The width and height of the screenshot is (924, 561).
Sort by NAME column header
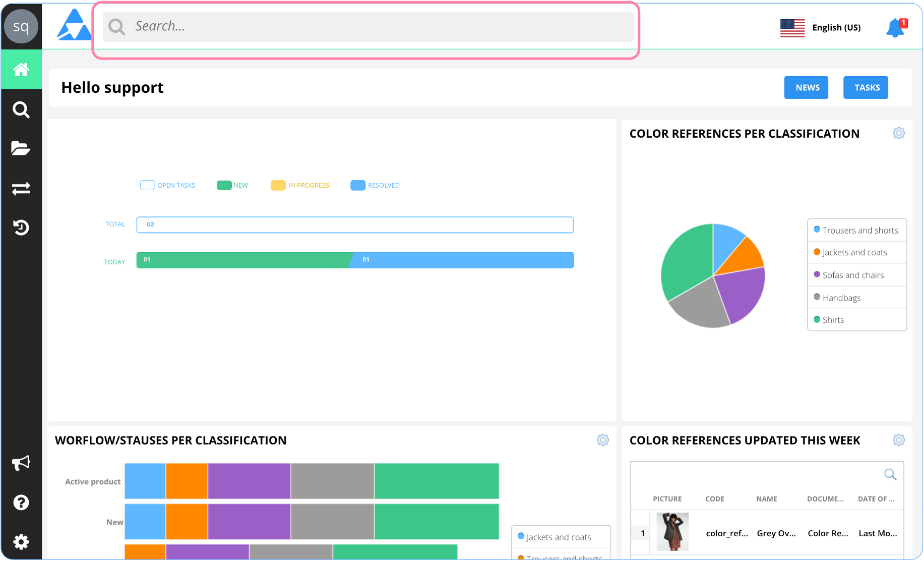coord(766,499)
